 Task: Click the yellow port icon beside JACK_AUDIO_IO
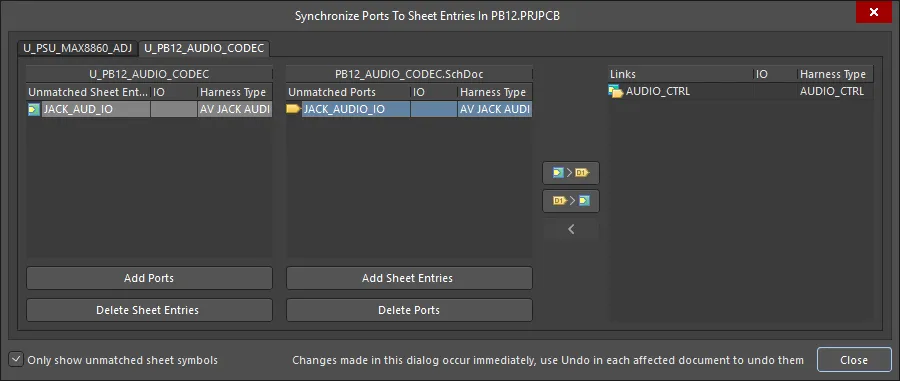[293, 109]
